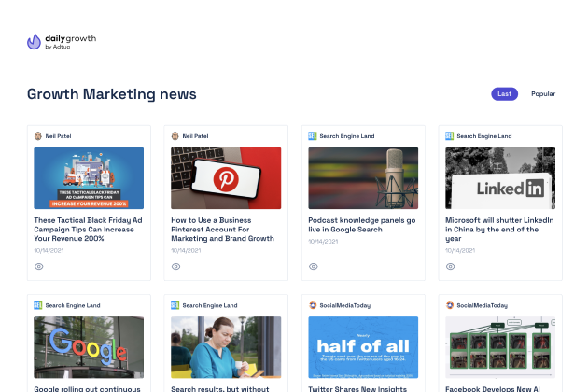Click the 10/14/2021 date on Pinterest card
The image size is (588, 392).
tap(186, 250)
